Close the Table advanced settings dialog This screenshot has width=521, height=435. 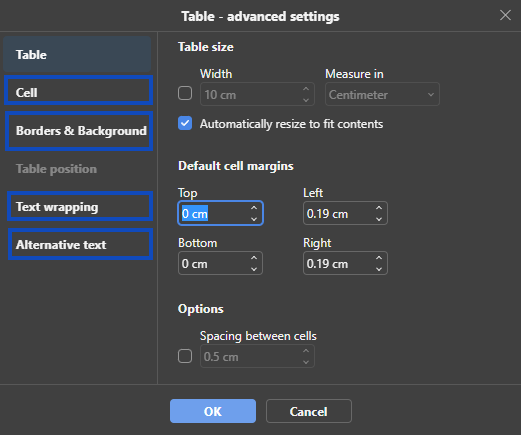505,15
